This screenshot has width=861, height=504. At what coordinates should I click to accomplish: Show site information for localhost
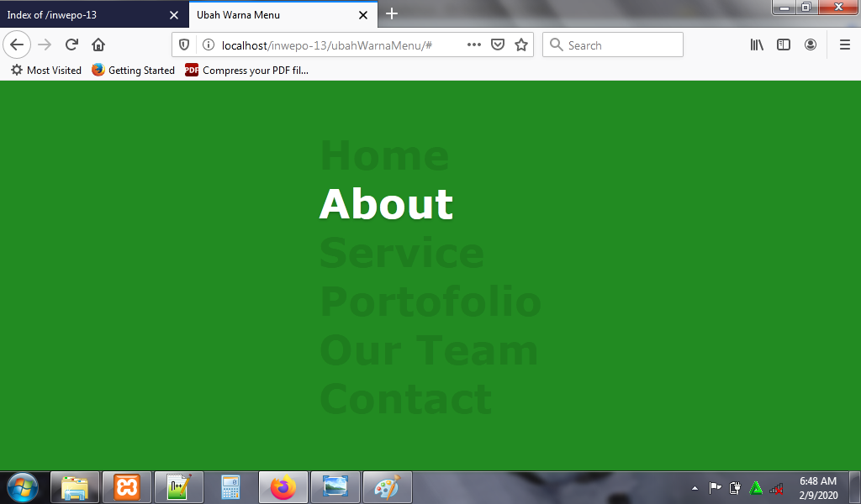click(x=209, y=45)
